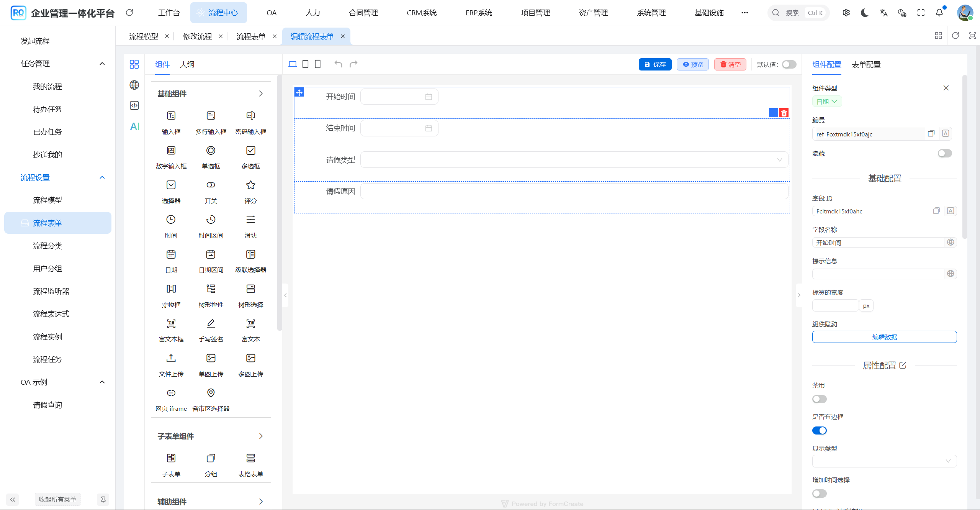This screenshot has width=980, height=510.
Task: Copy the 字段ID using the copy icon
Action: click(x=936, y=211)
